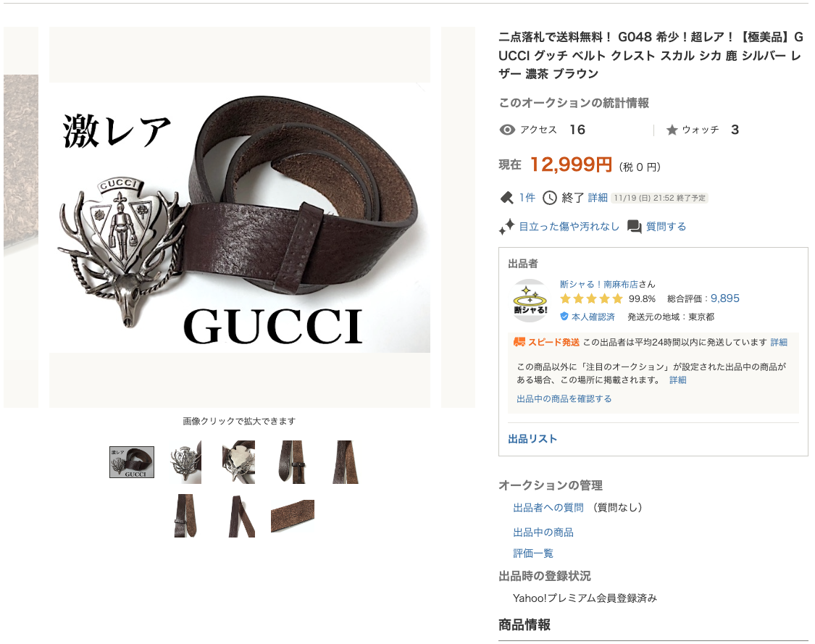Select the deer skull buckle thumbnail
This screenshot has width=815, height=644.
(185, 462)
